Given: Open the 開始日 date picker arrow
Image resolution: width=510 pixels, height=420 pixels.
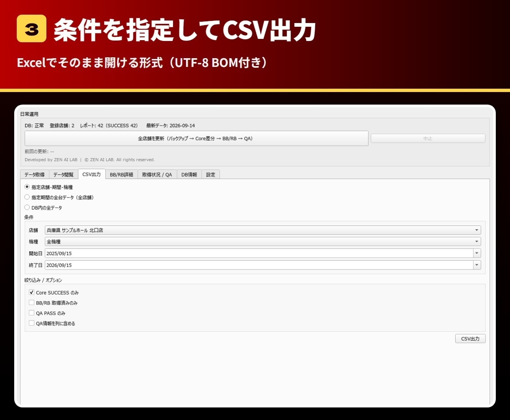Looking at the screenshot, I should (477, 253).
